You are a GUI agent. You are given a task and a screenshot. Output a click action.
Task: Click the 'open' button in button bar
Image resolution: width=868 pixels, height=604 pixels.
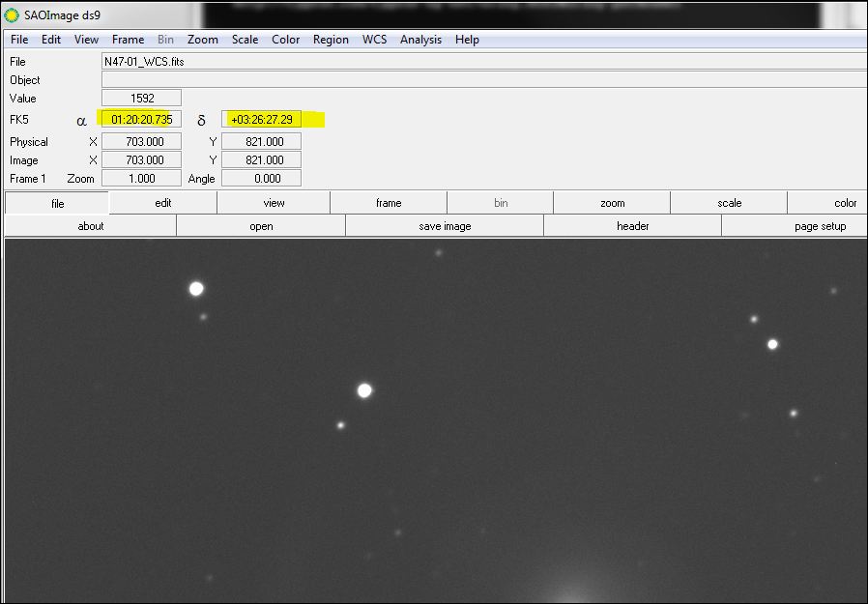point(261,226)
